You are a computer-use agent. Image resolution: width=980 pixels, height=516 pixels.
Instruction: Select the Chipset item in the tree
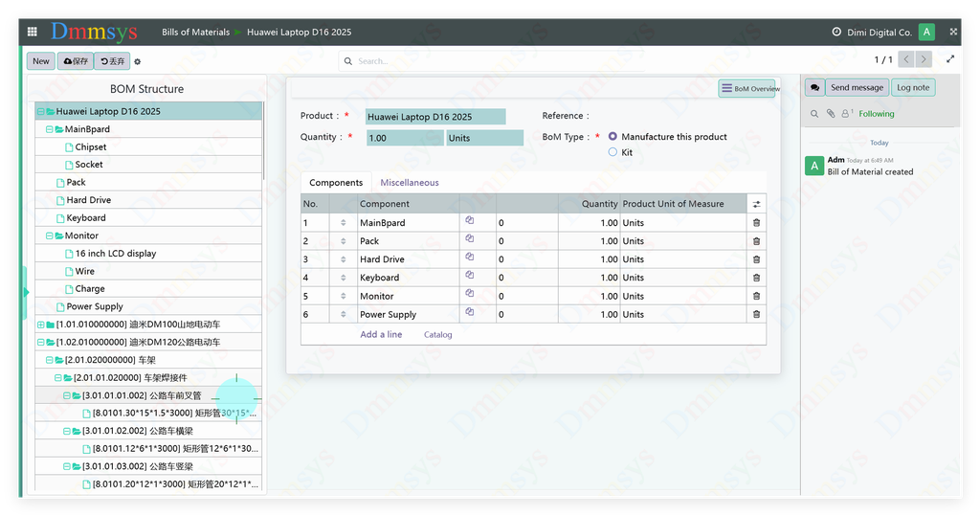[91, 147]
